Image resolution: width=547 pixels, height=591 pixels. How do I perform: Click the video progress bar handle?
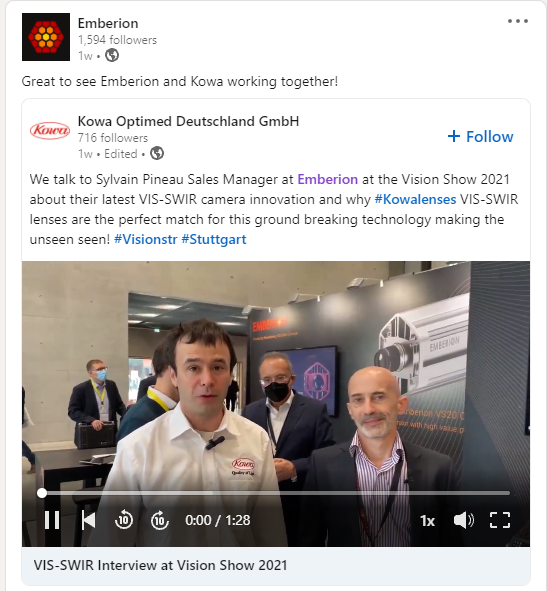click(42, 493)
